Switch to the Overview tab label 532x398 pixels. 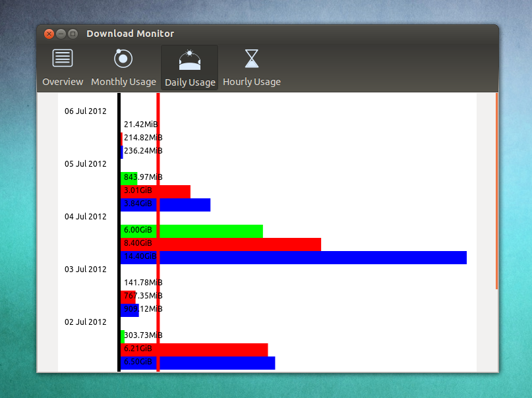click(63, 82)
